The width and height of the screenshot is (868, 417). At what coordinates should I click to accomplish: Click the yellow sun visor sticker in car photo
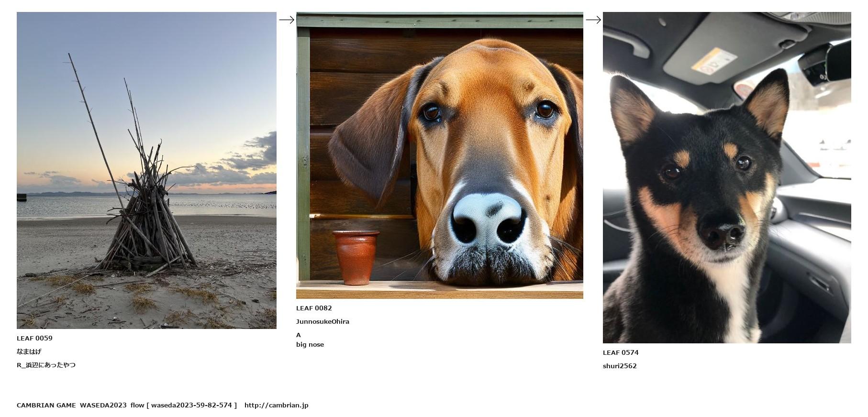point(714,60)
